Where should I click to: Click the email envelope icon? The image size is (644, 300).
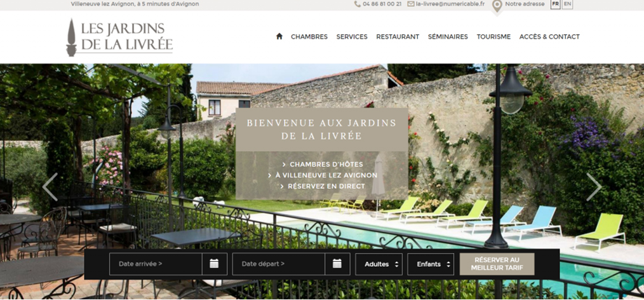411,4
